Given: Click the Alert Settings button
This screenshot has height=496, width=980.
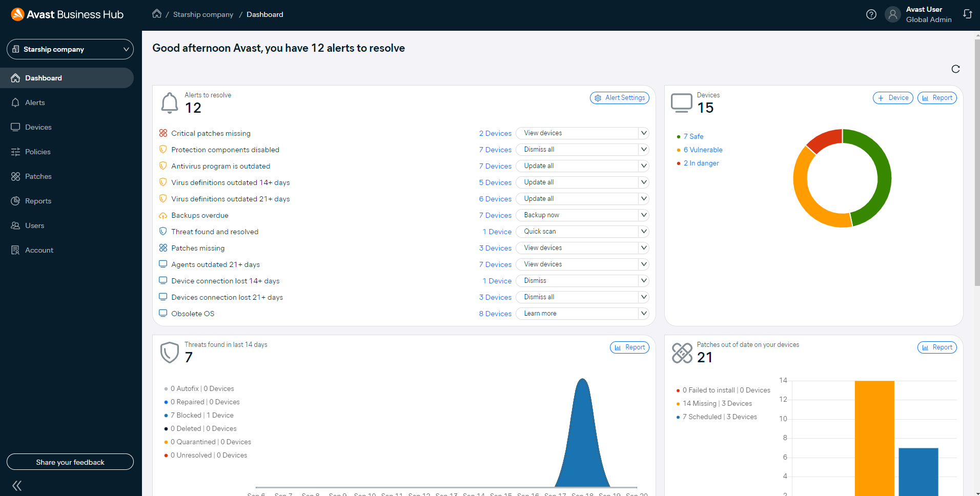Looking at the screenshot, I should tap(619, 98).
